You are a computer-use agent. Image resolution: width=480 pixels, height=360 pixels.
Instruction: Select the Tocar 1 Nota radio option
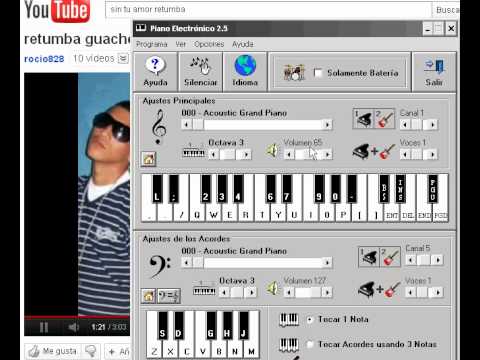coord(310,320)
